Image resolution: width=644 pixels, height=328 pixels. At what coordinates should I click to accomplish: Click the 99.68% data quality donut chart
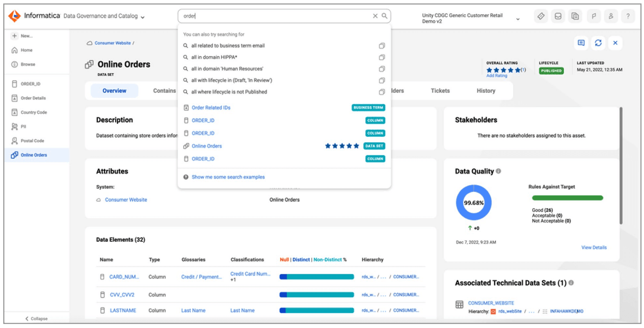click(x=474, y=203)
